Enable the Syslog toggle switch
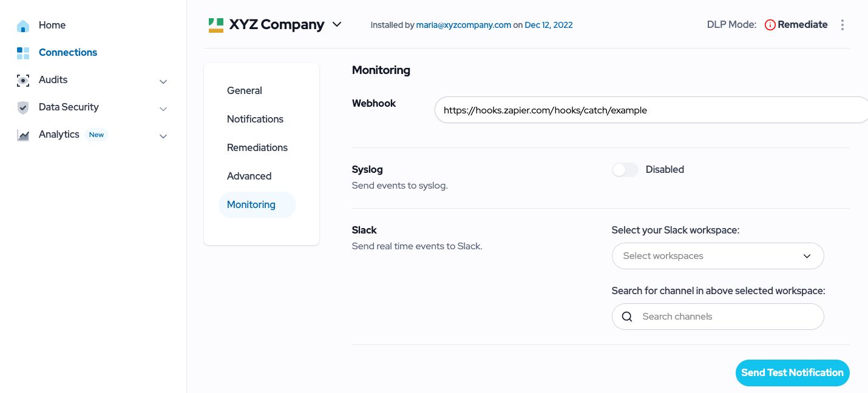Viewport: 868px width, 393px height. 625,170
